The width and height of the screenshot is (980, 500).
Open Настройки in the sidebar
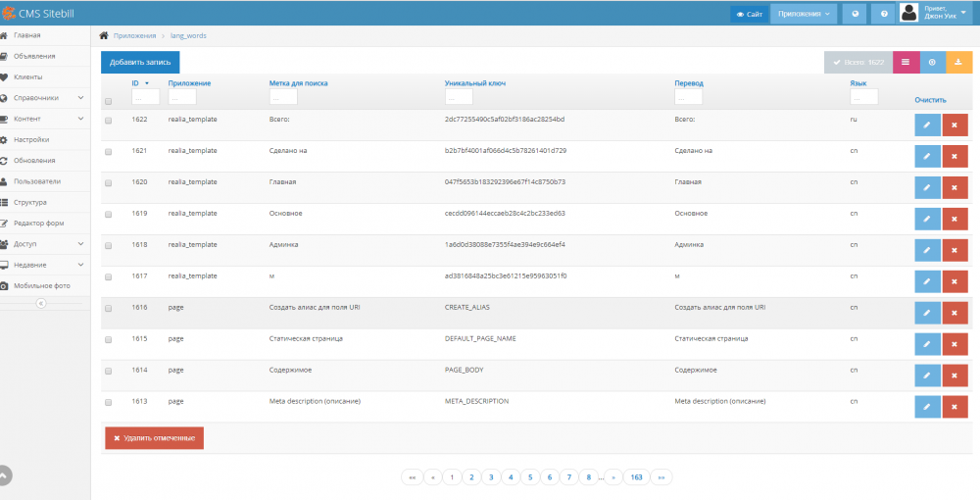coord(31,139)
